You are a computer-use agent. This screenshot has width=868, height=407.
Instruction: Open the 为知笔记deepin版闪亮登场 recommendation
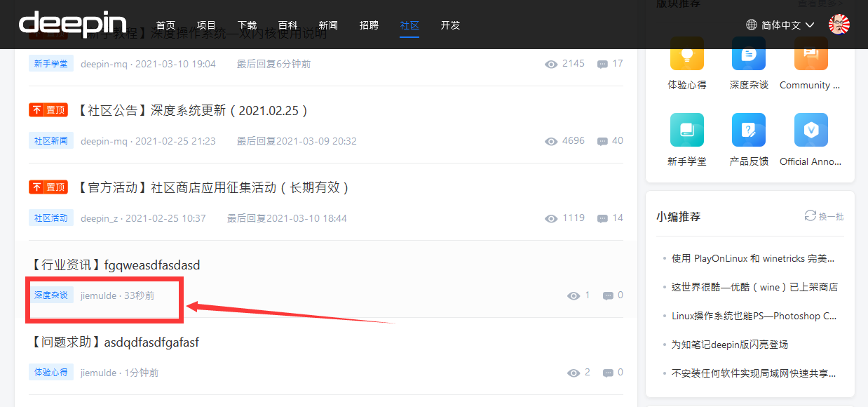(x=730, y=345)
